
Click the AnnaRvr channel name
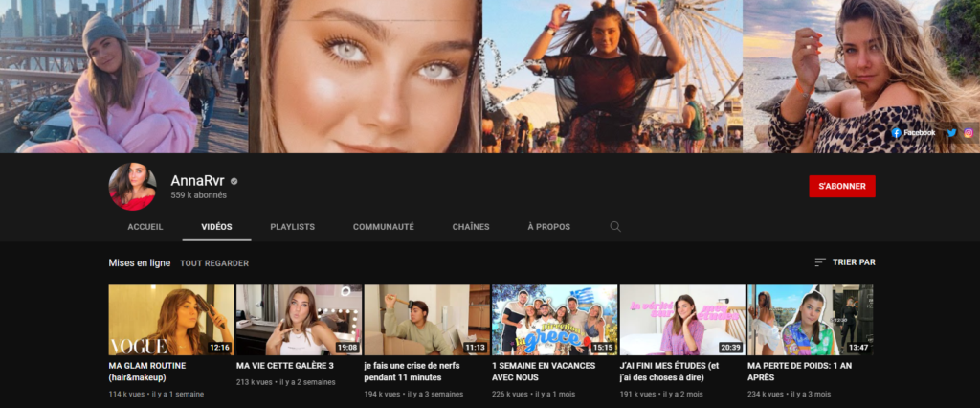(x=197, y=181)
